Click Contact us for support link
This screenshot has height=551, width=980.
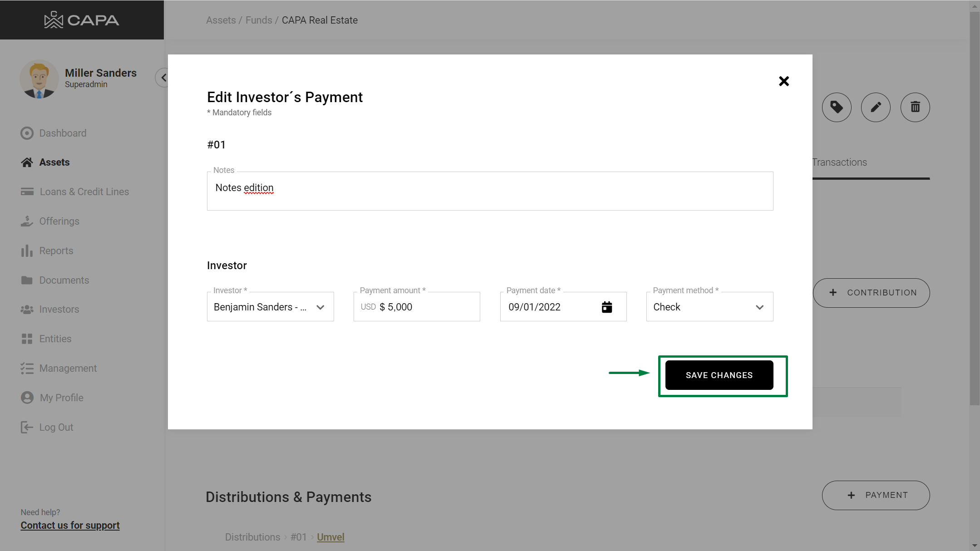(x=70, y=525)
